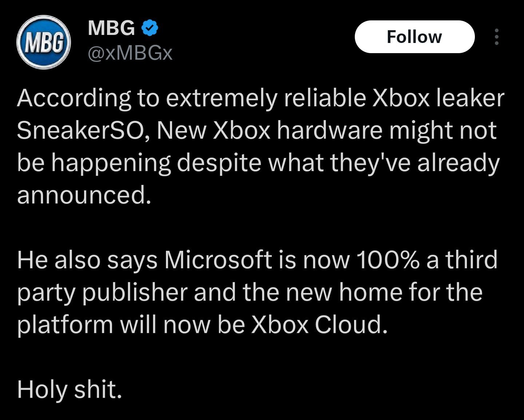
Task: Open the MBG profile avatar
Action: [43, 42]
